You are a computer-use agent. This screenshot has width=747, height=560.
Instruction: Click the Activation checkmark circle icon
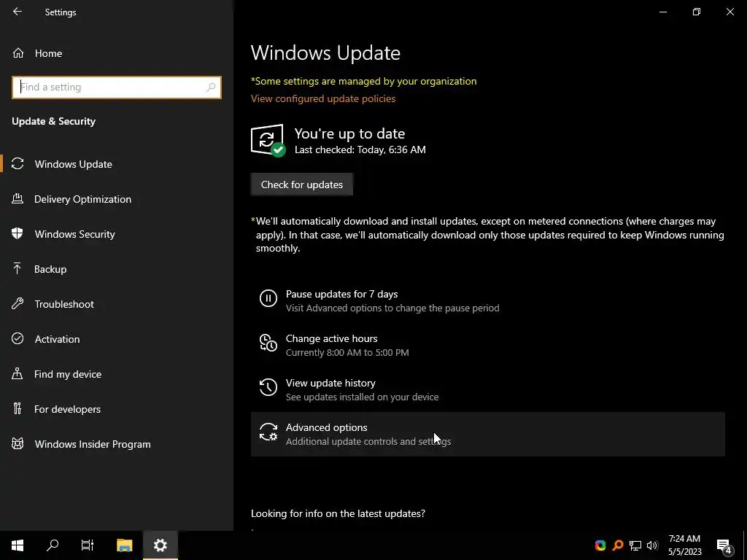pyautogui.click(x=18, y=338)
